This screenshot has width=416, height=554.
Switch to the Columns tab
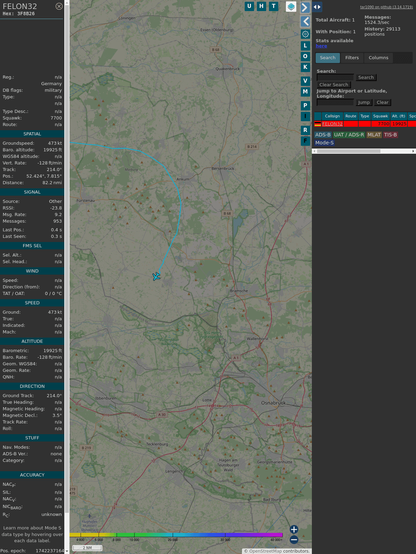[378, 58]
